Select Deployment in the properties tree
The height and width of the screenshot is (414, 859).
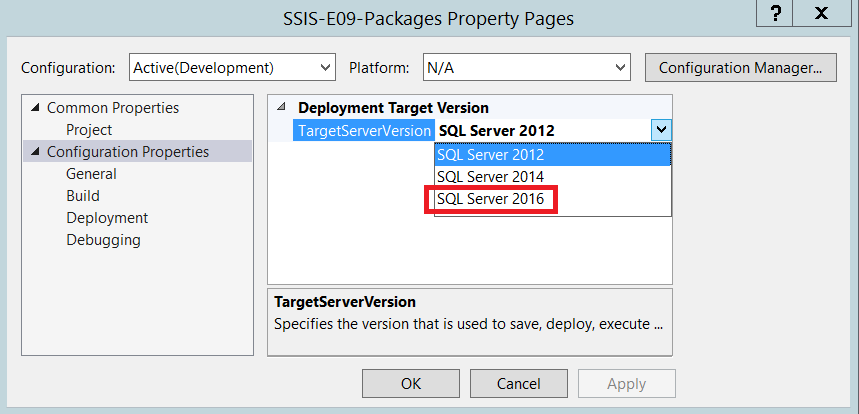[x=107, y=217]
